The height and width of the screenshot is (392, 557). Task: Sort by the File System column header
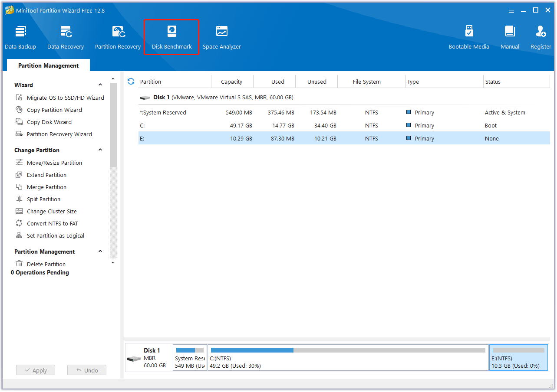point(371,82)
